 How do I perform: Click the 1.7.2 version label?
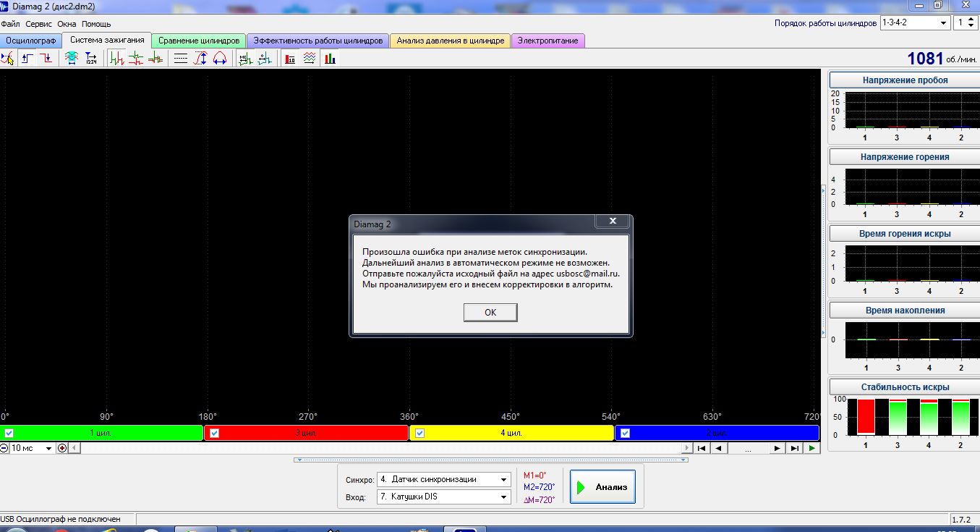pos(961,519)
